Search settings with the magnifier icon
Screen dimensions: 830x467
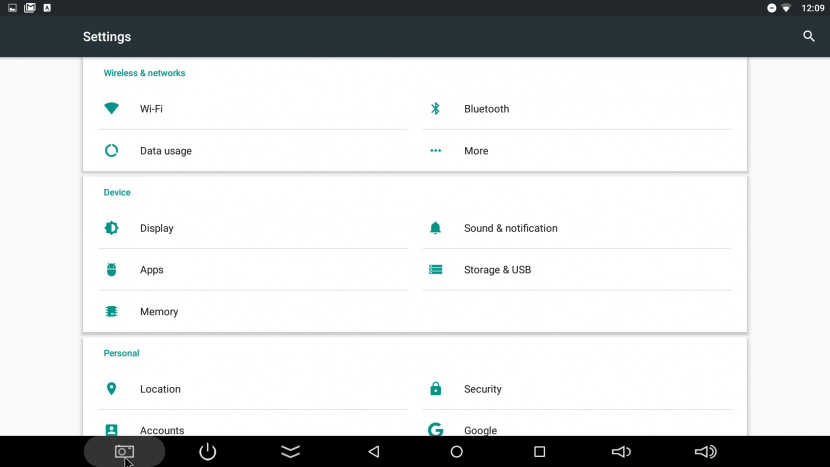(808, 36)
